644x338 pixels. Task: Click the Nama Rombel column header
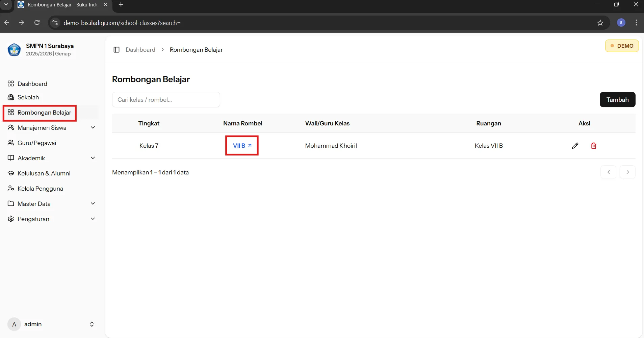(242, 123)
